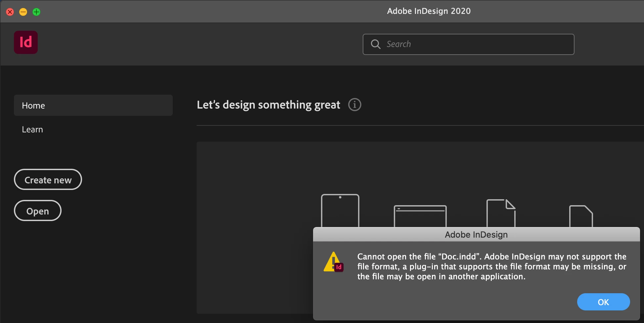Close the InDesign window with red button
644x323 pixels.
pos(10,12)
